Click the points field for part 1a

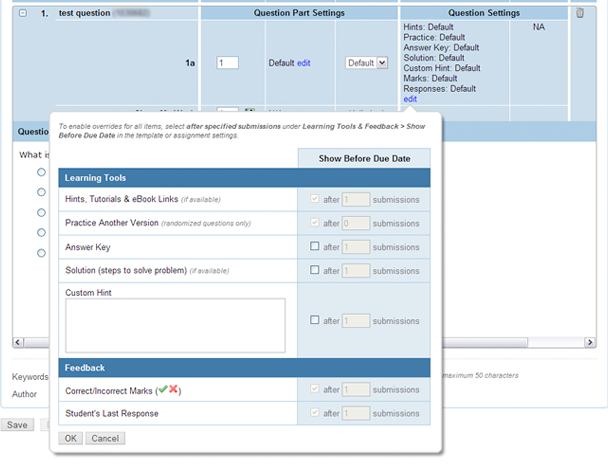228,63
